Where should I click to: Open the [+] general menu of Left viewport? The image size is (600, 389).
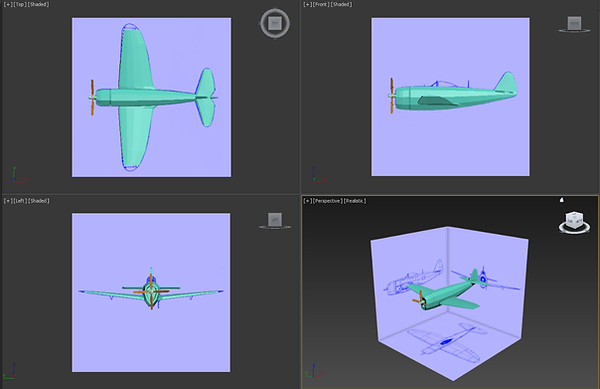(7, 201)
